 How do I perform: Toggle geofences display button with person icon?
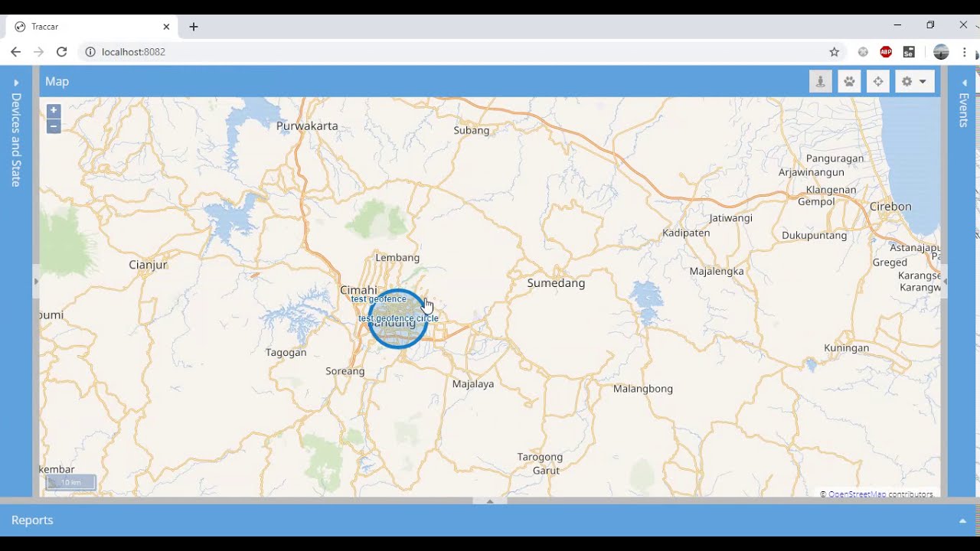tap(820, 81)
